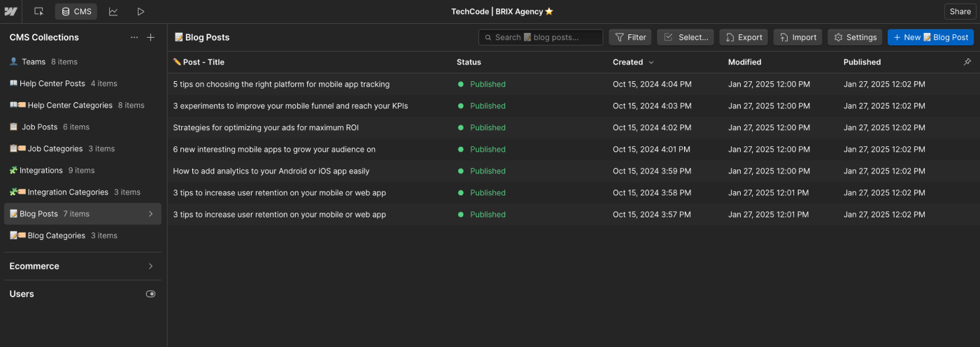
Task: Click the magnifier icon in search box
Action: (x=488, y=37)
